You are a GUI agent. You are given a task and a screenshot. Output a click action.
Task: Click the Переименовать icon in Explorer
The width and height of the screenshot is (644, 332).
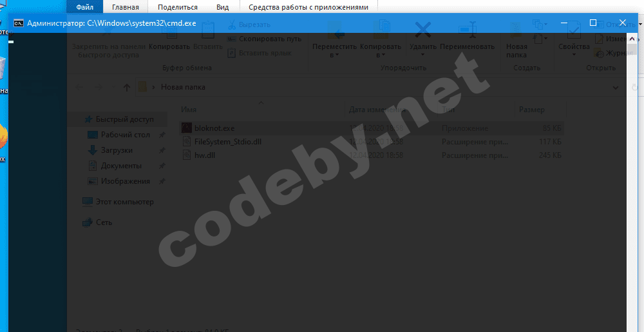pyautogui.click(x=467, y=30)
